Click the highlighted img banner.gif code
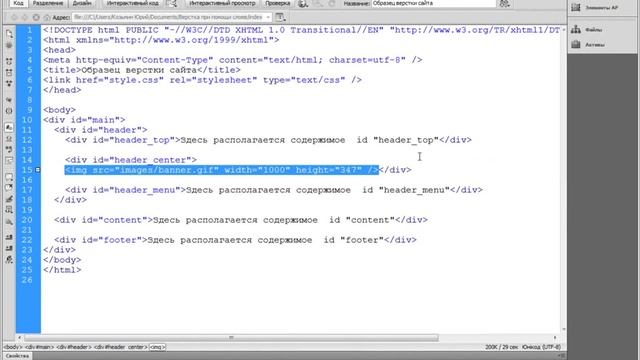The width and height of the screenshot is (640, 360). tap(222, 170)
